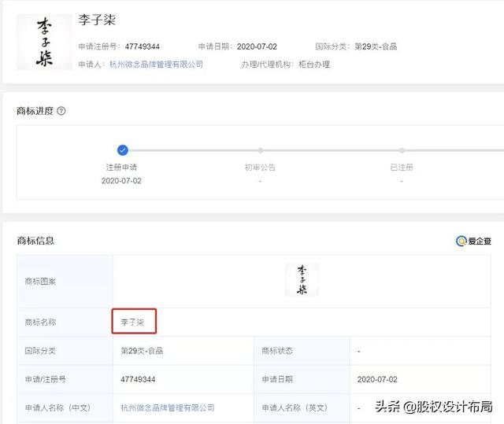The image size is (504, 424).
Task: Click the date 2020-07-02 under 注册申请
Action: click(x=121, y=181)
